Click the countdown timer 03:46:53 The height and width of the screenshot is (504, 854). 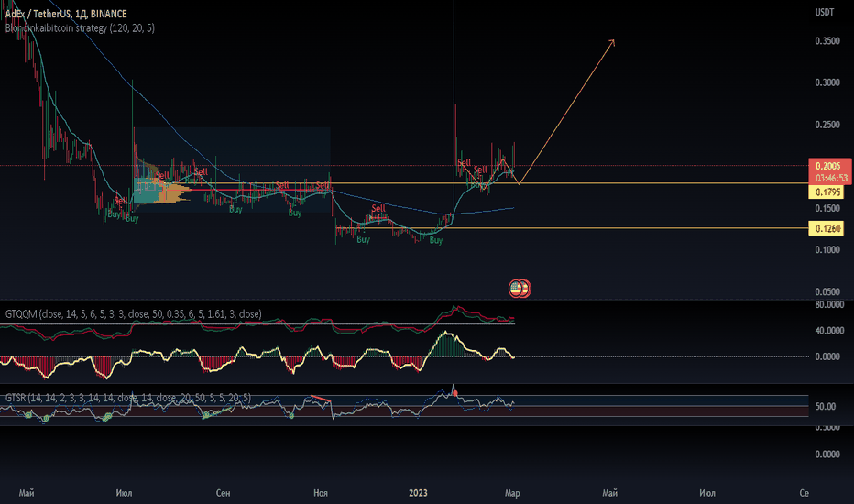coord(831,178)
